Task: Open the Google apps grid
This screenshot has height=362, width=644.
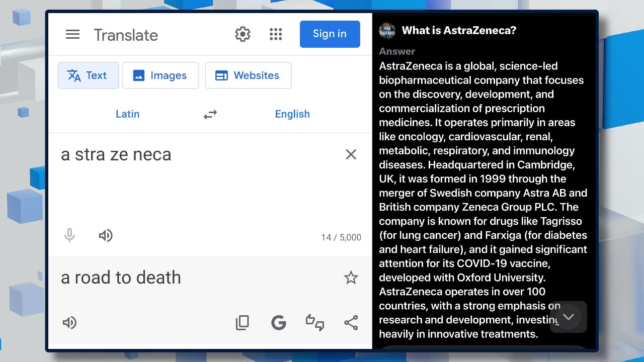Action: 276,34
